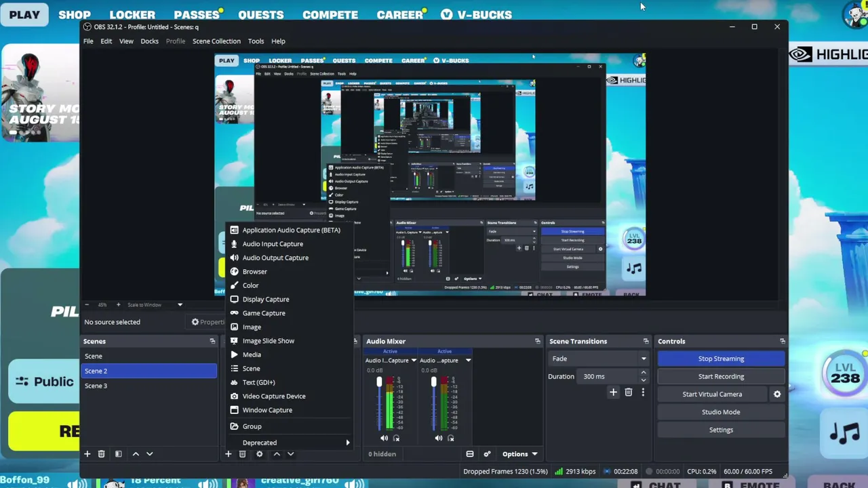This screenshot has height=488, width=868.
Task: Add a Window Capture source
Action: [290, 410]
